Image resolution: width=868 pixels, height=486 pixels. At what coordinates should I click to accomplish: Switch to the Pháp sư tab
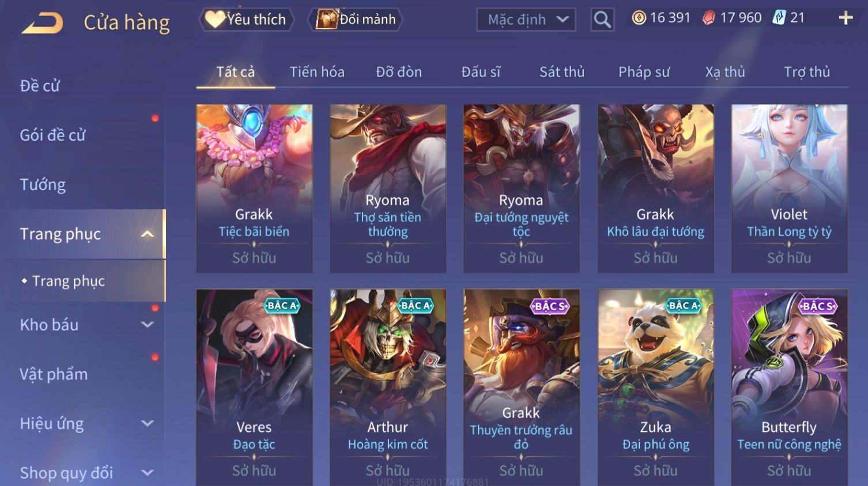(644, 72)
